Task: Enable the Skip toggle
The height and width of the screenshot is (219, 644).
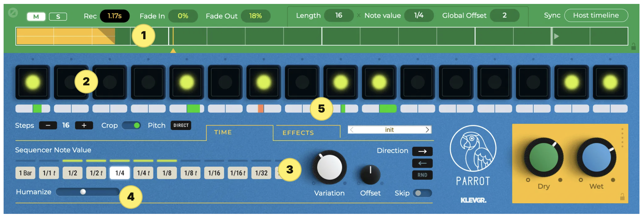Action: 422,193
